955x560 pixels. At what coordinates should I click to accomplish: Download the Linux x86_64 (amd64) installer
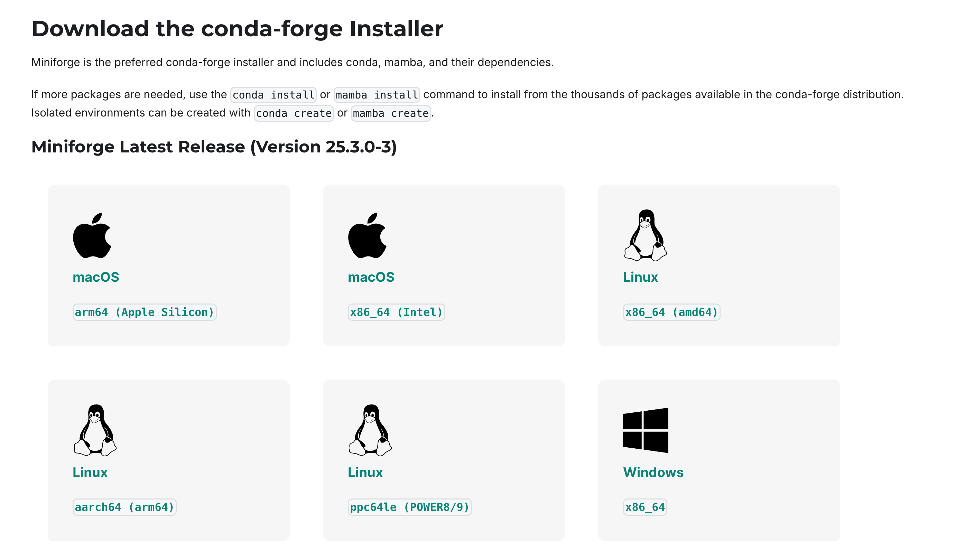pos(671,312)
